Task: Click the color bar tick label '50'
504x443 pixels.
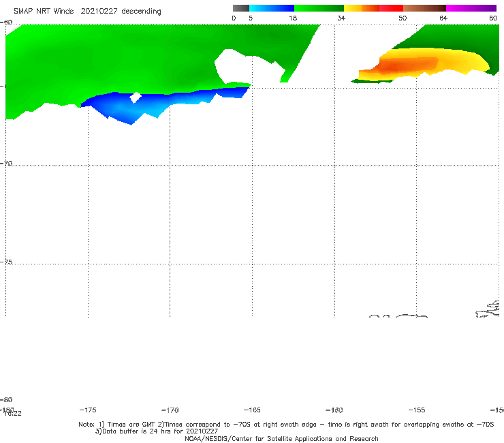Action: [403, 18]
